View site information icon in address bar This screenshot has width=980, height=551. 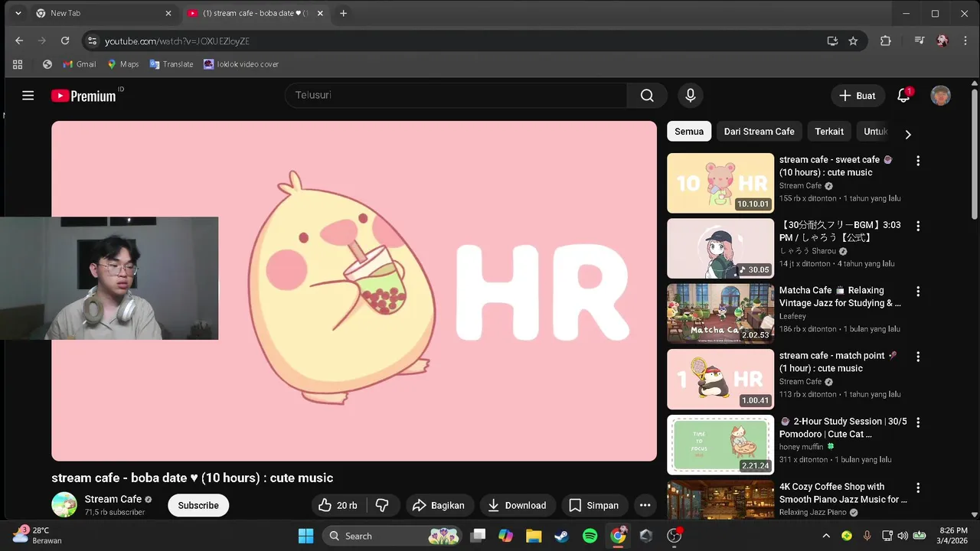92,41
